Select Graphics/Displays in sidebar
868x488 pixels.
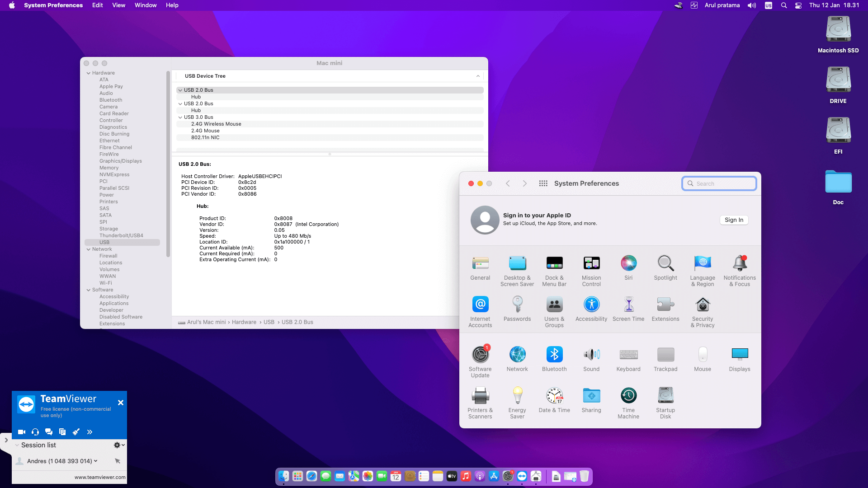point(121,161)
